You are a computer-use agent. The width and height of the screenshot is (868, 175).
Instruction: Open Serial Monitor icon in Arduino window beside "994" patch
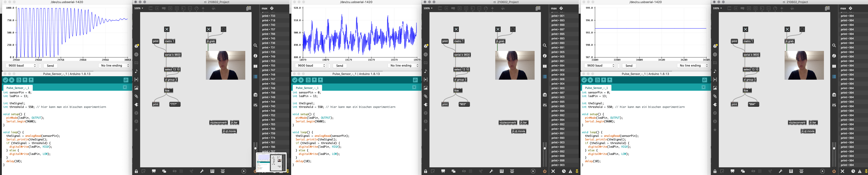pyautogui.click(x=705, y=80)
